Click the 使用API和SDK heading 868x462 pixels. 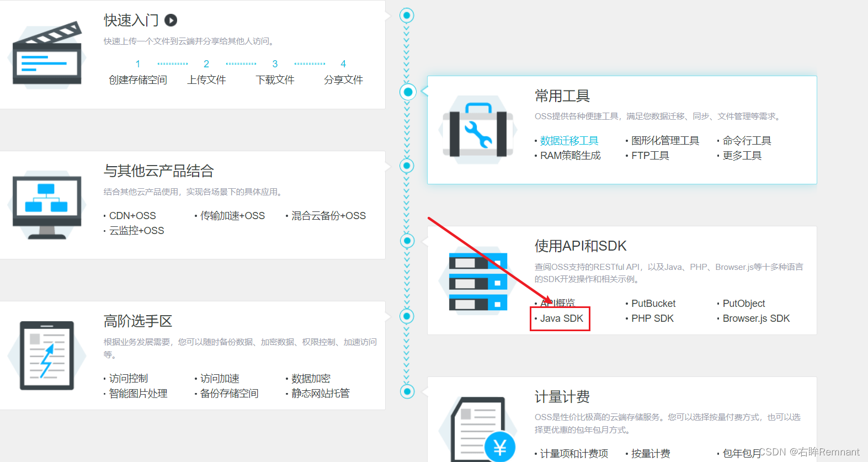point(581,246)
